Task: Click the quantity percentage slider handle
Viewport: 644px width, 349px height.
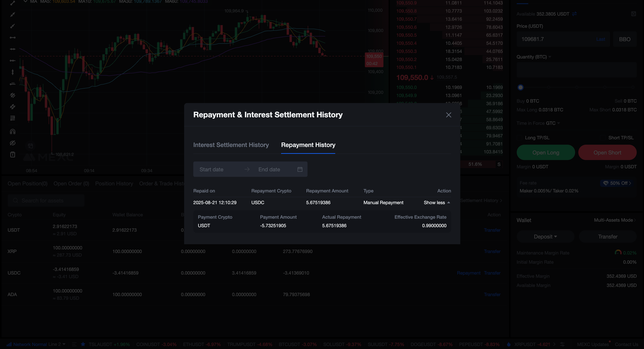Action: [520, 87]
